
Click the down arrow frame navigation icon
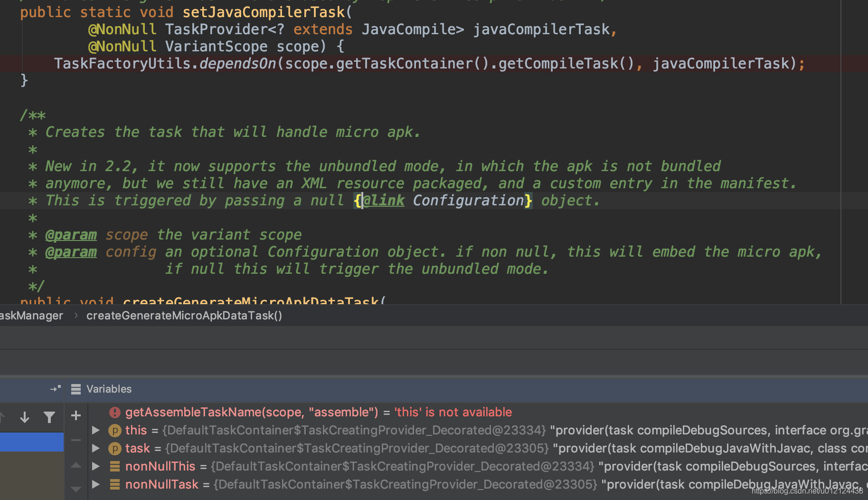[25, 417]
